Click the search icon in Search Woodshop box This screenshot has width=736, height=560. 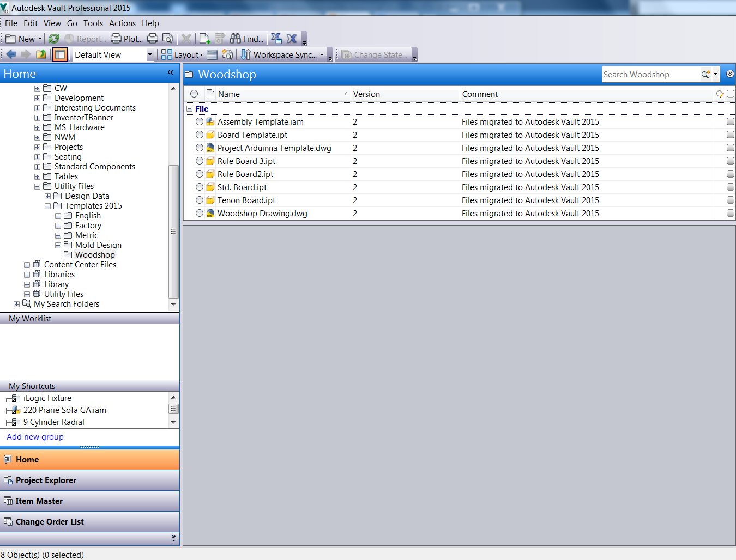pos(705,75)
